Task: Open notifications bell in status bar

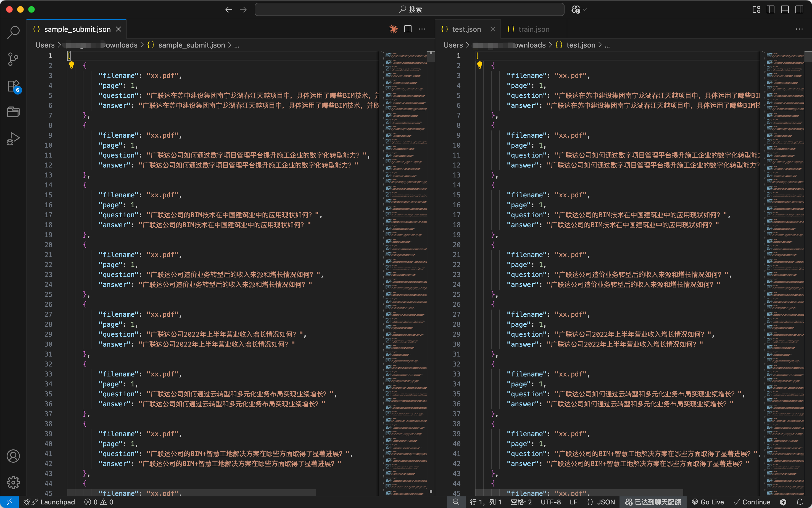Action: [x=800, y=502]
